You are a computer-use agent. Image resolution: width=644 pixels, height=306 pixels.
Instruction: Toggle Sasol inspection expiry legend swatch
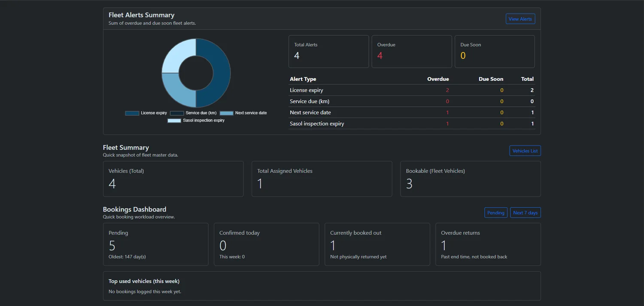174,121
